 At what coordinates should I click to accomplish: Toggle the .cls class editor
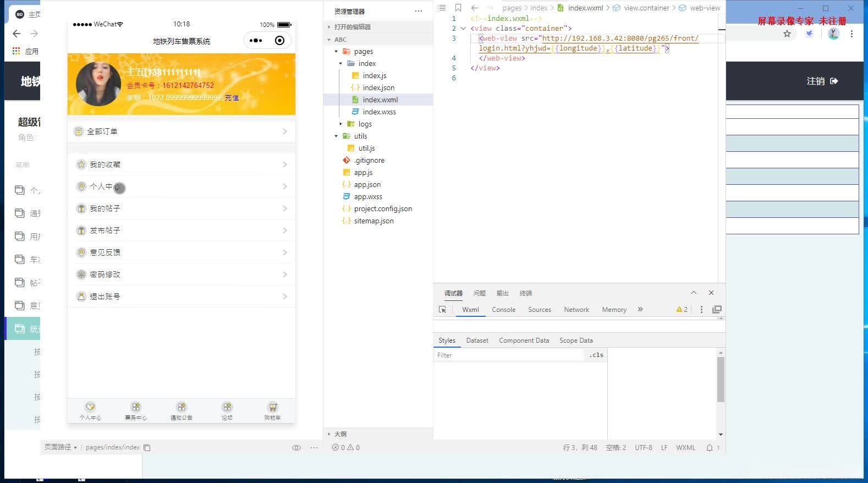[596, 355]
